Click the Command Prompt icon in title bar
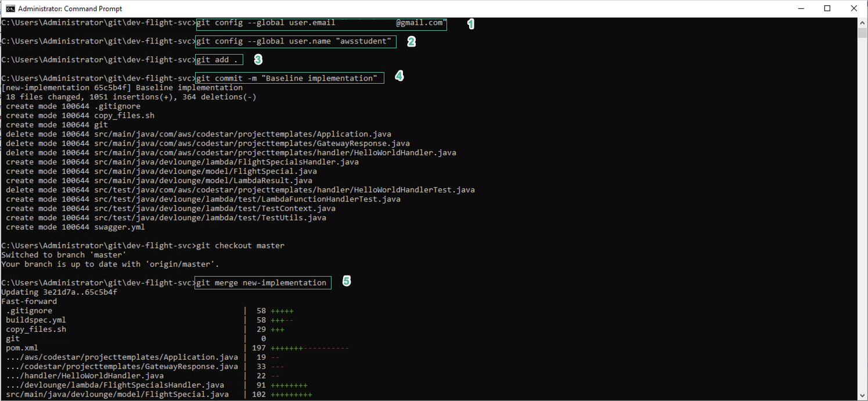This screenshot has height=401, width=868. 10,9
